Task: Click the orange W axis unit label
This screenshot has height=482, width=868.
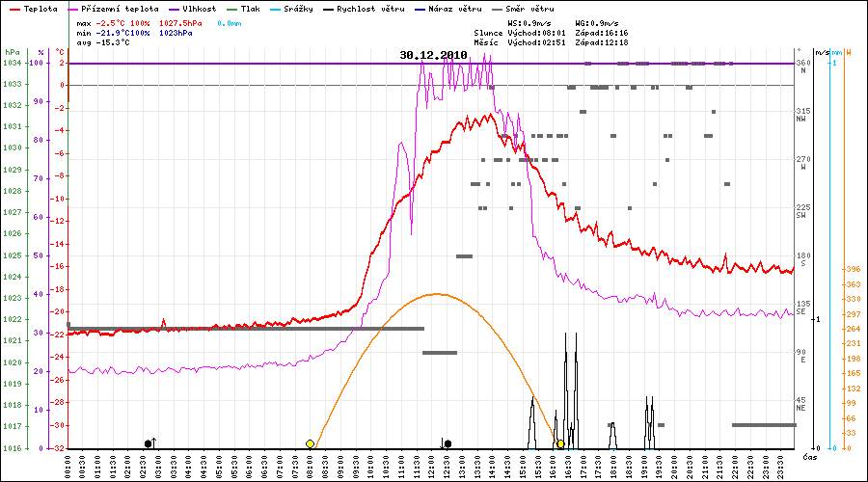Action: coord(849,53)
